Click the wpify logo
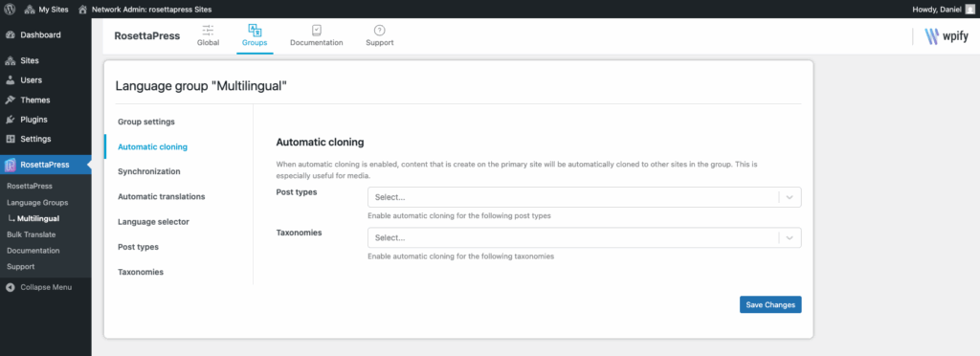980x356 pixels. (x=947, y=37)
